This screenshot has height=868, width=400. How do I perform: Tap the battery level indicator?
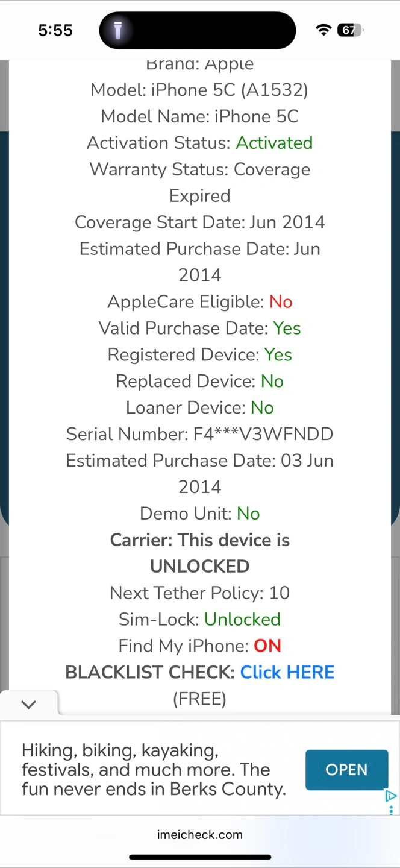[x=349, y=30]
